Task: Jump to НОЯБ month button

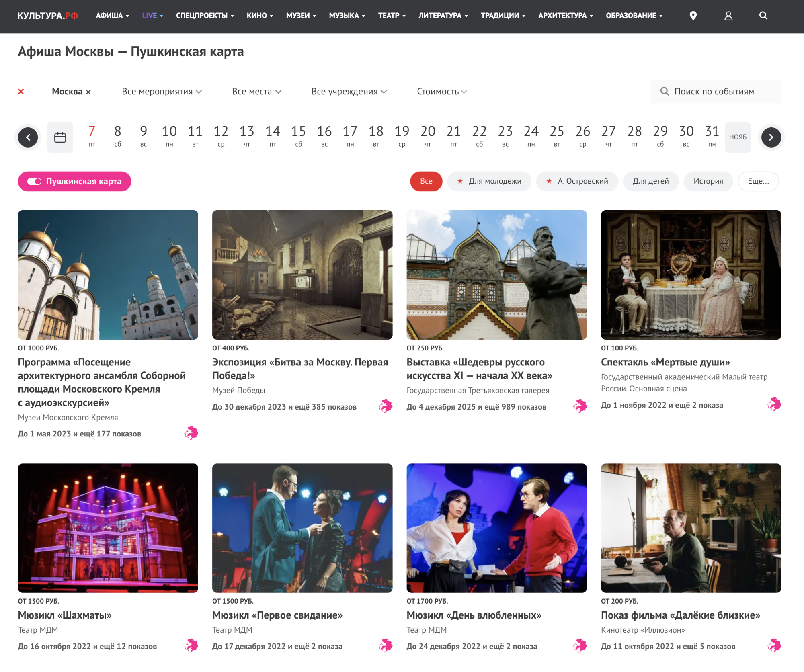Action: click(738, 137)
